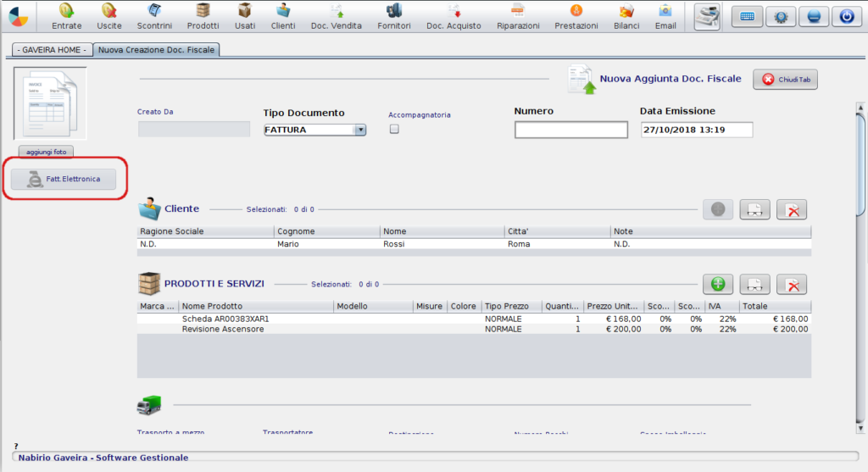View client details with glasses button

coord(754,209)
